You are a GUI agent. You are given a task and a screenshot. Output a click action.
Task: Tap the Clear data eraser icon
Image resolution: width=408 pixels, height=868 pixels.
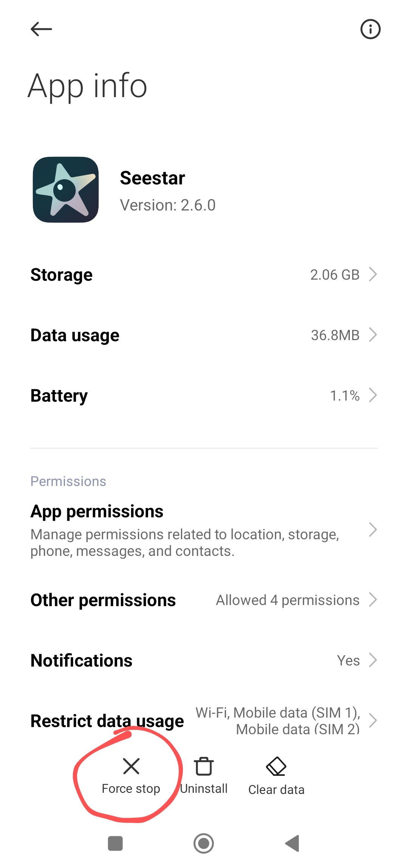[276, 766]
